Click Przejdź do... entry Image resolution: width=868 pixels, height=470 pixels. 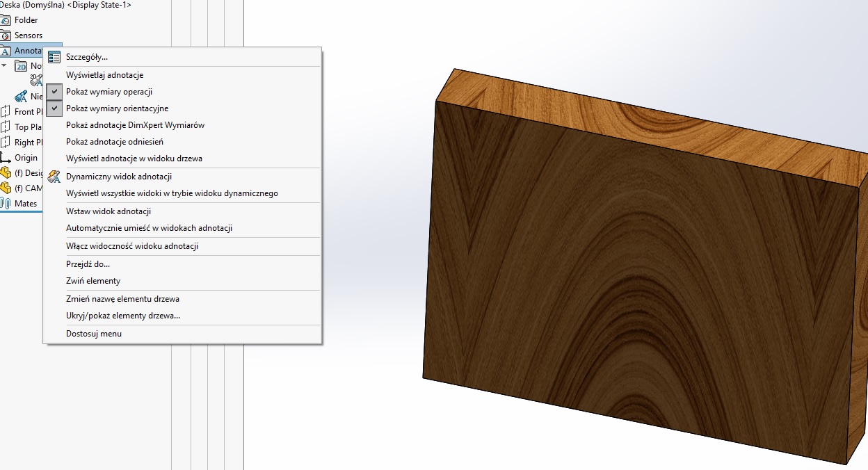[88, 264]
